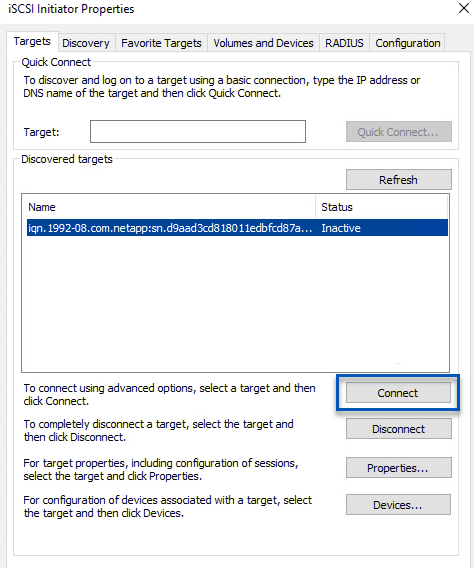Viewport: 474px width, 568px height.
Task: Go to the RADIUS tab
Action: click(x=344, y=43)
